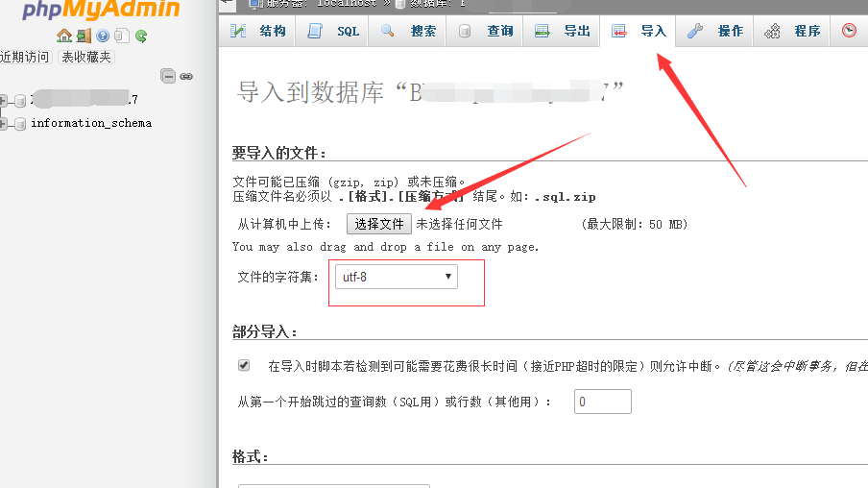868x488 pixels.
Task: Click the log out door icon
Action: [84, 37]
